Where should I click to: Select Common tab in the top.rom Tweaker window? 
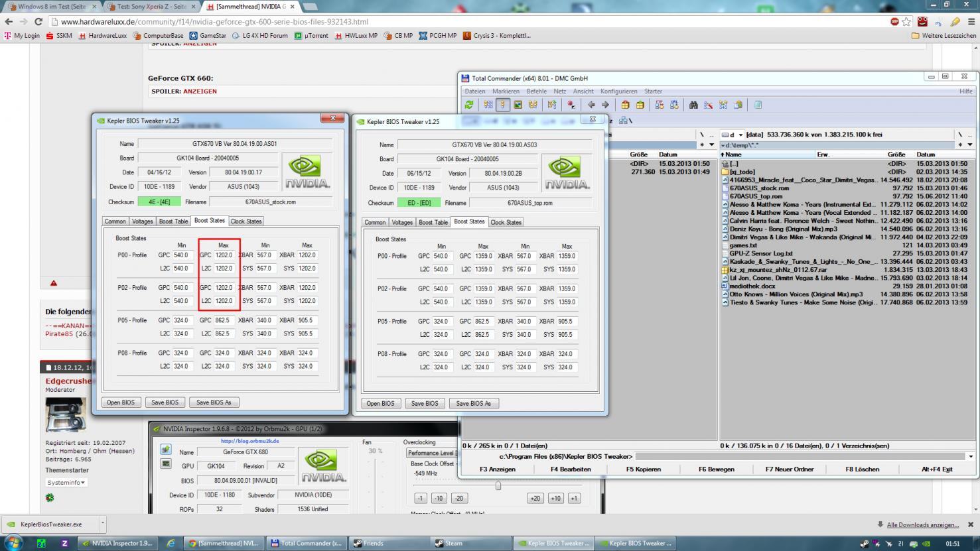pyautogui.click(x=375, y=222)
